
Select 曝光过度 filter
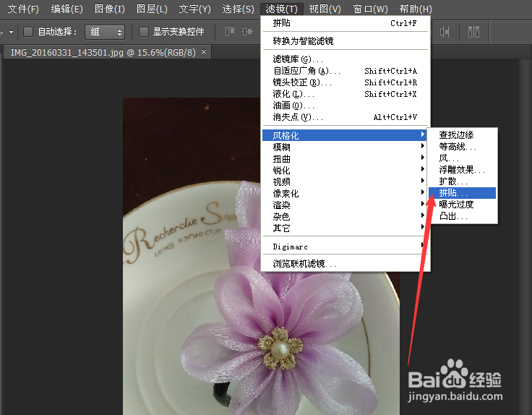pyautogui.click(x=462, y=205)
